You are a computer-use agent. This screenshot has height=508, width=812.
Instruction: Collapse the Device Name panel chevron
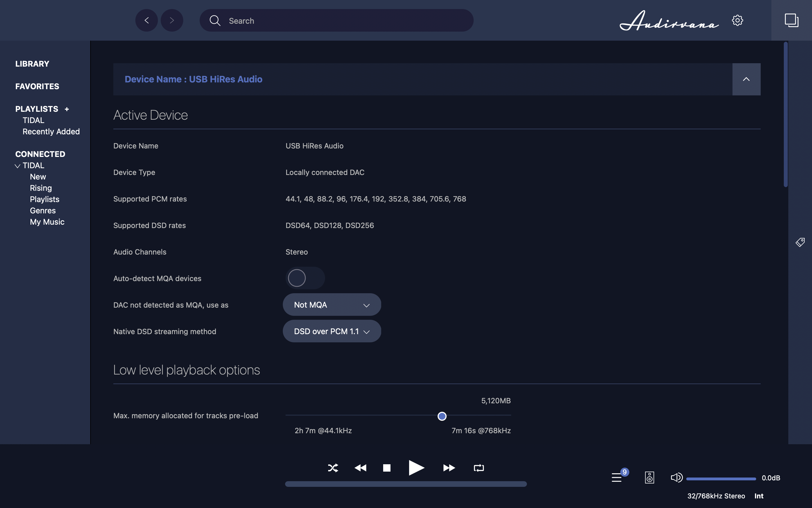pyautogui.click(x=746, y=79)
